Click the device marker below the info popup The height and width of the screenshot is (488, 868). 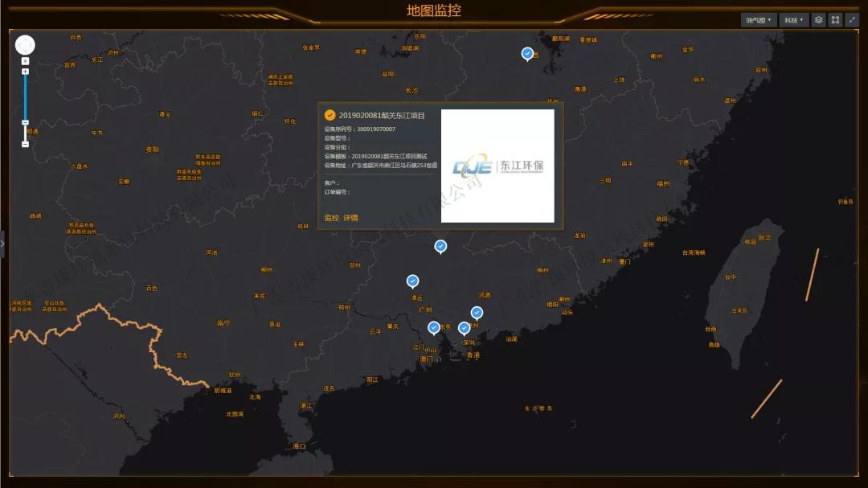[440, 247]
